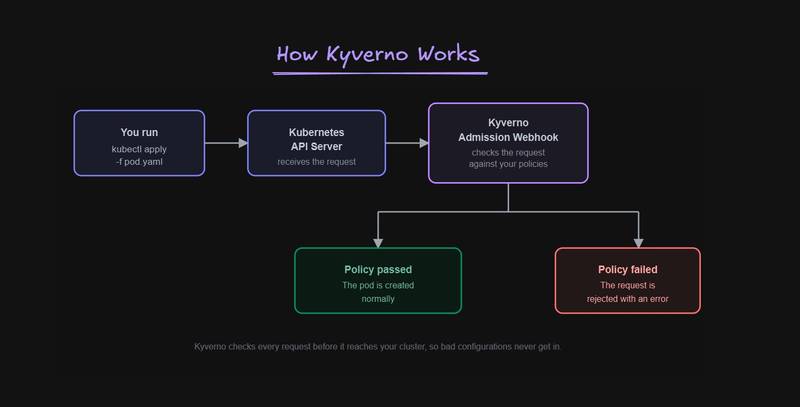Image resolution: width=800 pixels, height=407 pixels.
Task: Click arrow pointing into Kyverno Admission Webhook
Action: [x=407, y=143]
